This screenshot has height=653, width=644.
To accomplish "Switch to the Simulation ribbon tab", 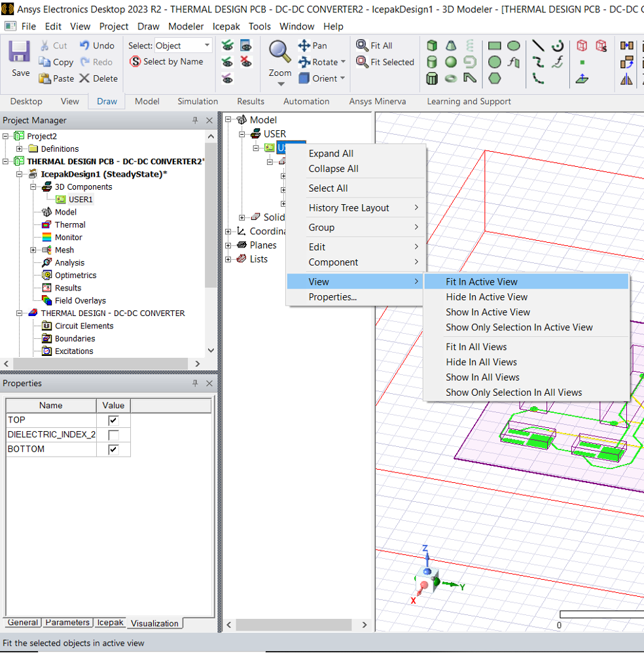I will (198, 101).
